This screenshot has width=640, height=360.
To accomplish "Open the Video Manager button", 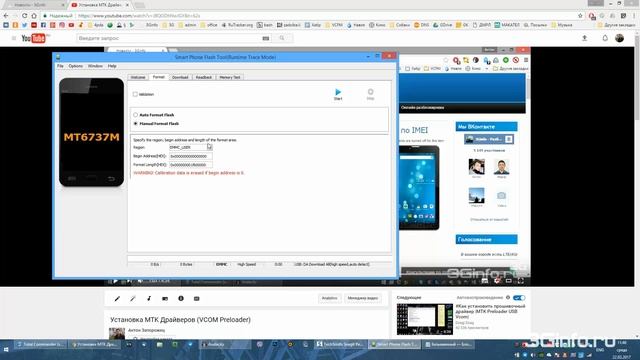I will point(362,298).
